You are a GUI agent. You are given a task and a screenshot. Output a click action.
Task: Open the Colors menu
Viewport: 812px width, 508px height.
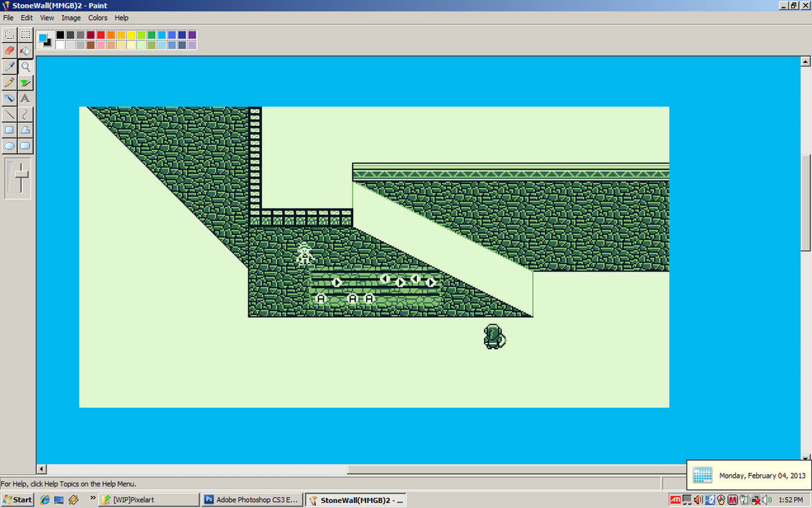[x=98, y=18]
